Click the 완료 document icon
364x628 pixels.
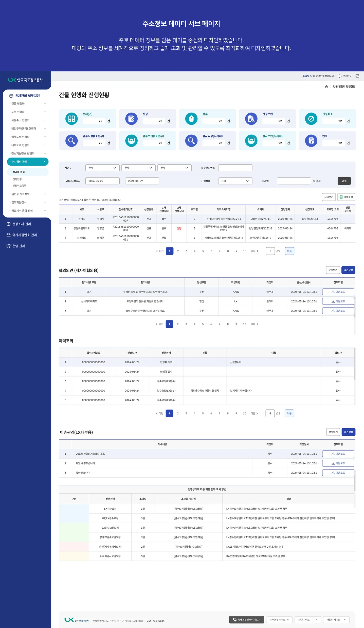(x=311, y=141)
